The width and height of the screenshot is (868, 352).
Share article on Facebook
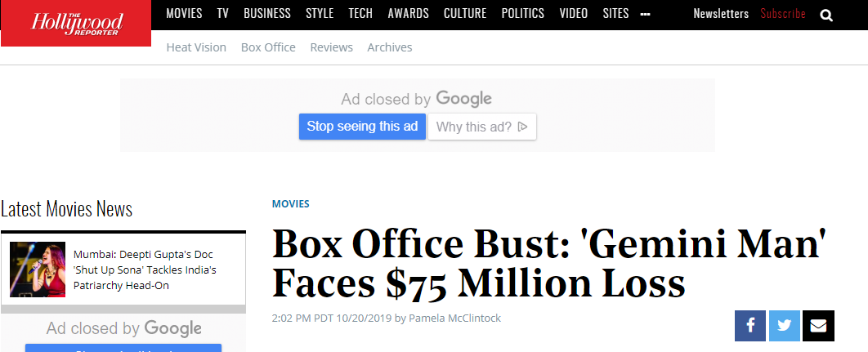pos(750,325)
